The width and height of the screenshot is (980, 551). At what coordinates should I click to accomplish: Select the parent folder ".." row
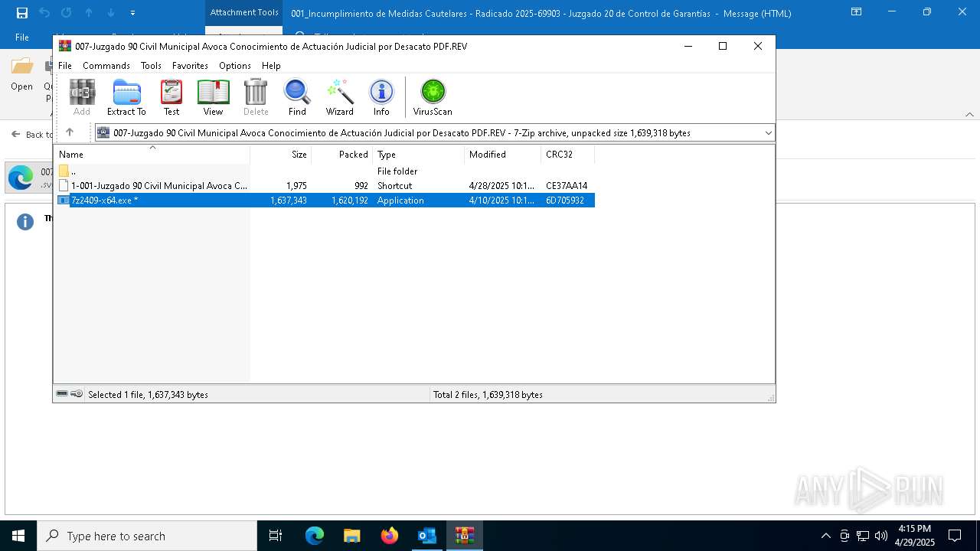[x=324, y=171]
